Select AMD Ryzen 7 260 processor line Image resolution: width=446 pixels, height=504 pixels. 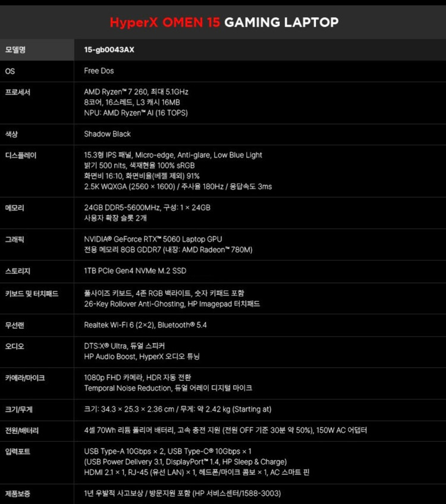[x=136, y=92]
